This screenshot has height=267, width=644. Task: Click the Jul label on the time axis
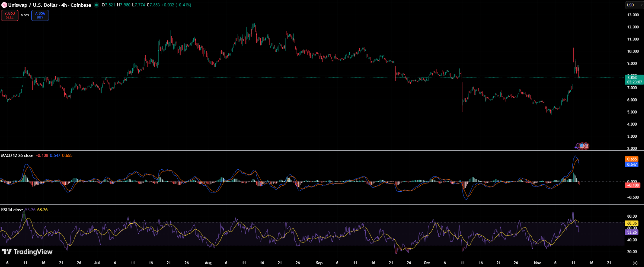coord(97,263)
